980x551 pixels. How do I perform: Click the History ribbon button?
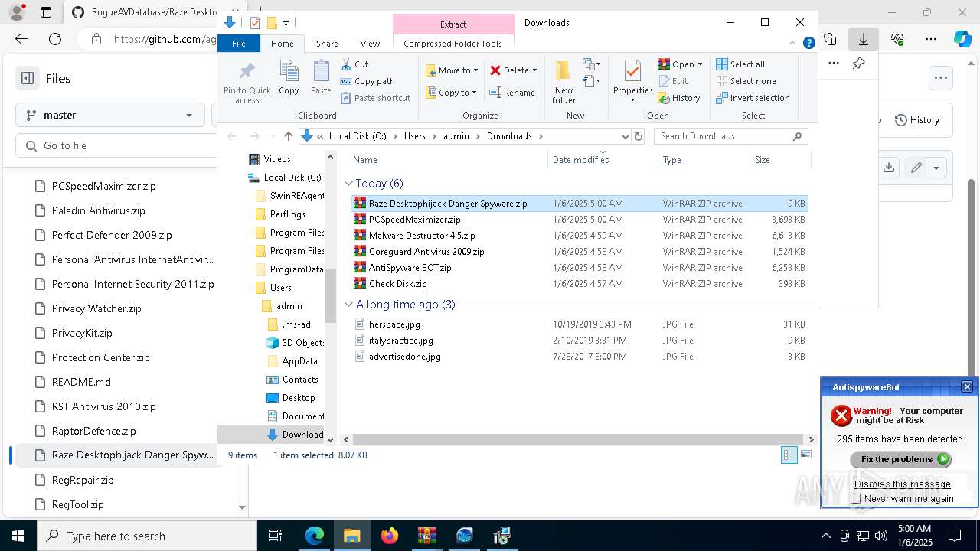coord(679,98)
